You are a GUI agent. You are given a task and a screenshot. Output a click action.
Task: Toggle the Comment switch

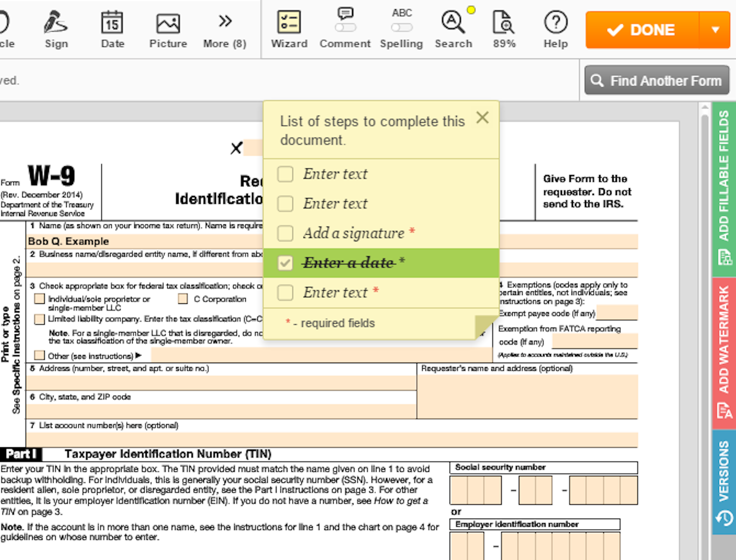346,27
